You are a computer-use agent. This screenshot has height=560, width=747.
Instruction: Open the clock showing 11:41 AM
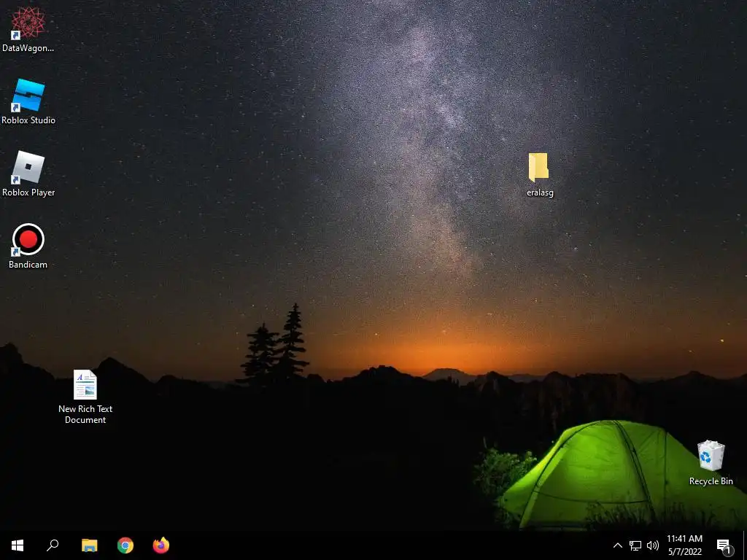[x=684, y=545]
